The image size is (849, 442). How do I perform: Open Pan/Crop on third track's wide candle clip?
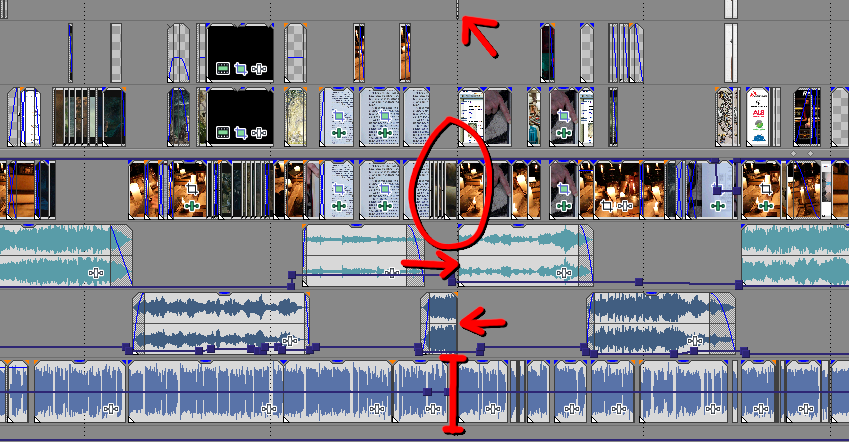coord(607,206)
